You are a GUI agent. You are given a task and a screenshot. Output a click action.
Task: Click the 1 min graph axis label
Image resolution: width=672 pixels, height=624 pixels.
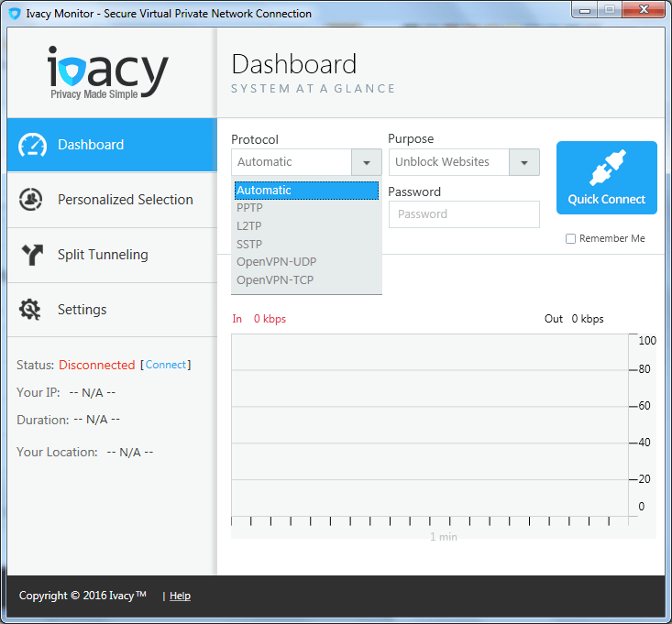444,537
